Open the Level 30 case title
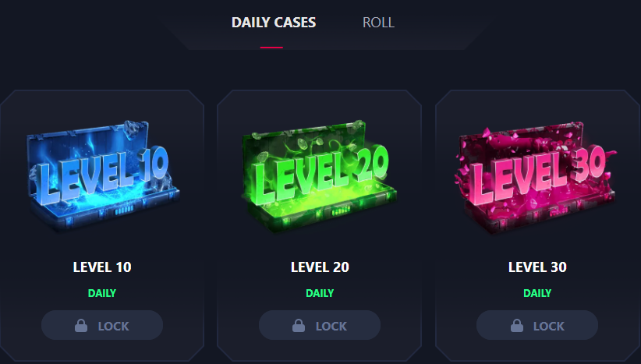 click(x=537, y=267)
